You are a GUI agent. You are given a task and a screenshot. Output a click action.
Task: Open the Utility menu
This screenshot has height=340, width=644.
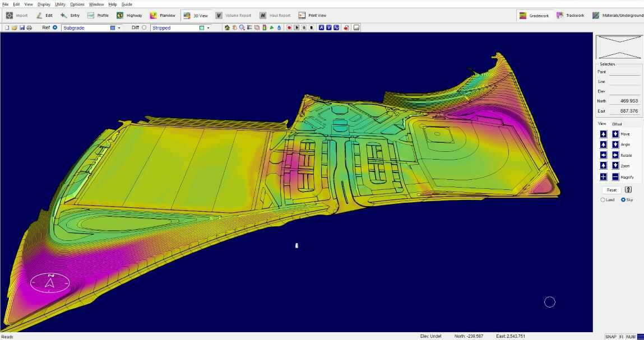pos(60,4)
